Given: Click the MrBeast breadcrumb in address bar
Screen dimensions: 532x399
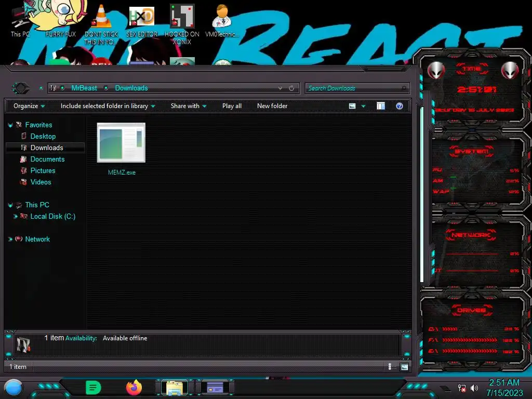Looking at the screenshot, I should click(84, 88).
